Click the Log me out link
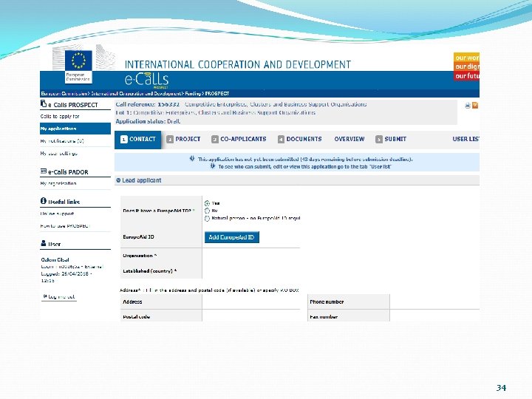The height and width of the screenshot is (399, 532). pyautogui.click(x=59, y=297)
